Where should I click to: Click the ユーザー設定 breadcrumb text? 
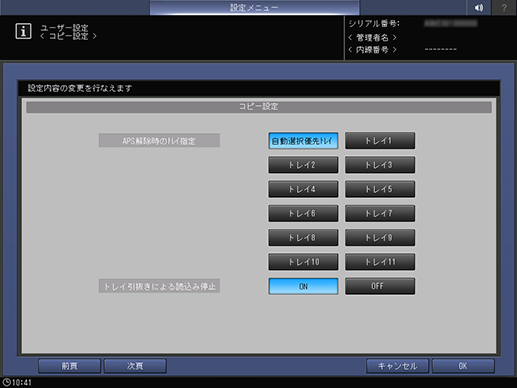coord(64,28)
